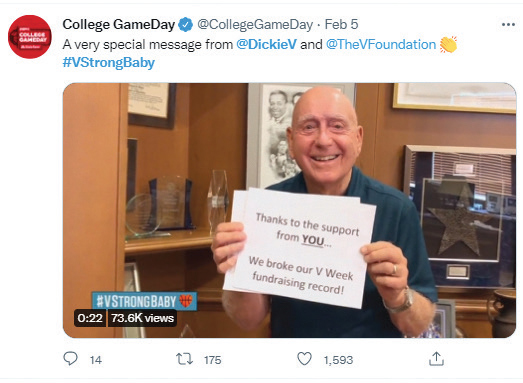This screenshot has height=383, width=523.
Task: Click the @CollegeGameDay handle
Action: coord(255,25)
